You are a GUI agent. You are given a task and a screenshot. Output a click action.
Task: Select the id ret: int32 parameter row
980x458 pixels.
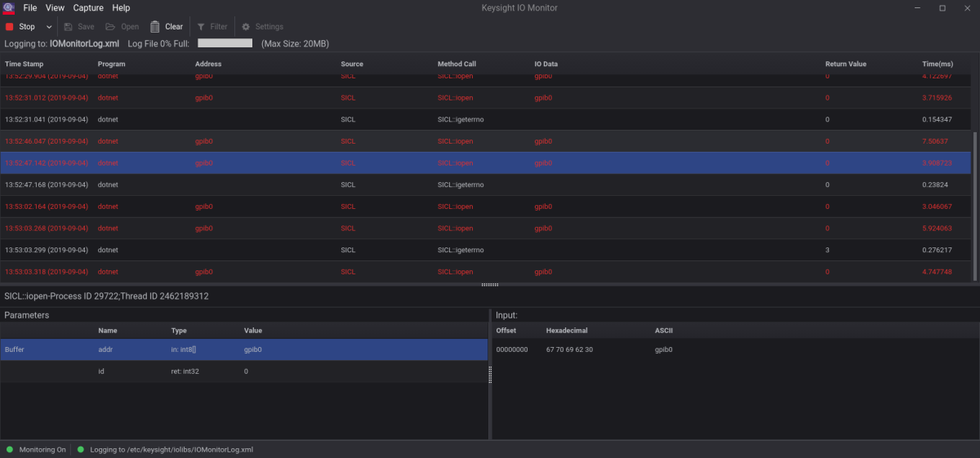[x=244, y=371]
